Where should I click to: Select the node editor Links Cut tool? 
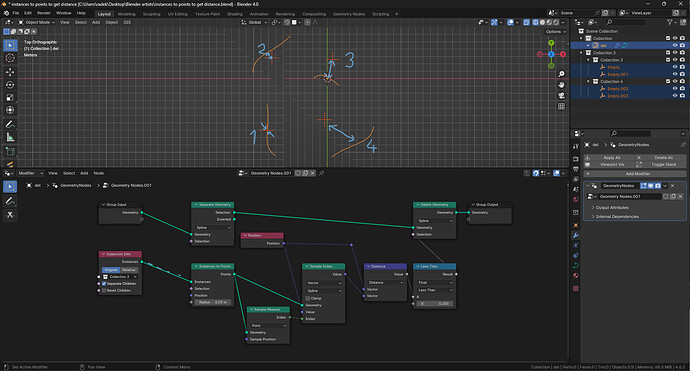click(10, 215)
